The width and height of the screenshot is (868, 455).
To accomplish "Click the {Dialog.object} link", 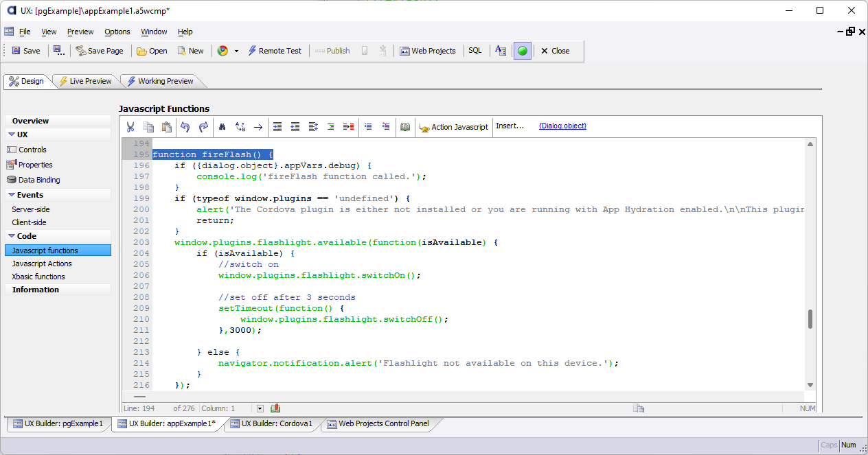I will (562, 126).
